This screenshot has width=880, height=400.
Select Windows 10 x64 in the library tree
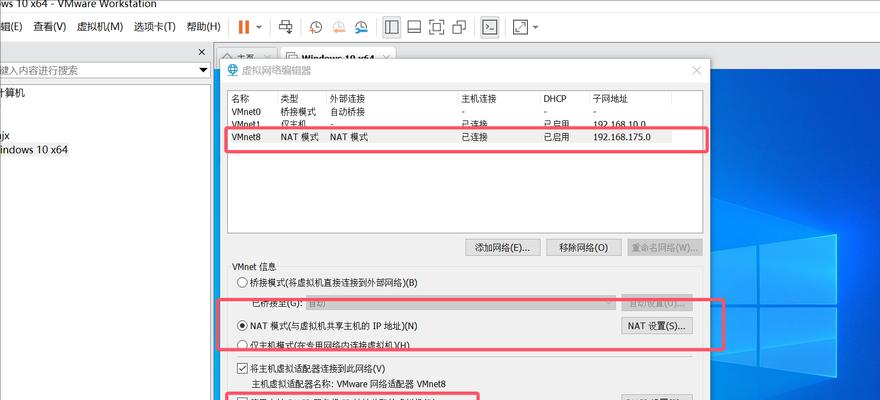pyautogui.click(x=34, y=150)
